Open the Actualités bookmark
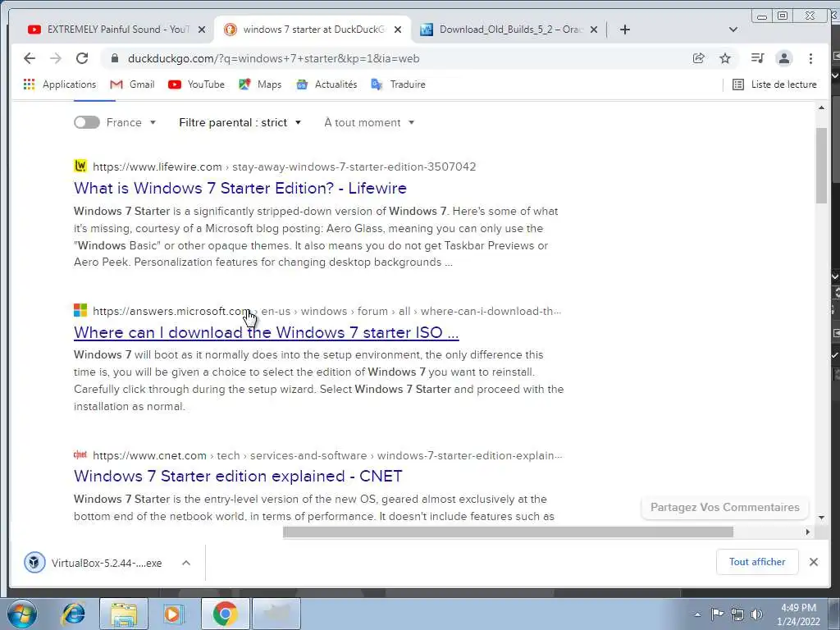This screenshot has height=630, width=840. pos(326,84)
